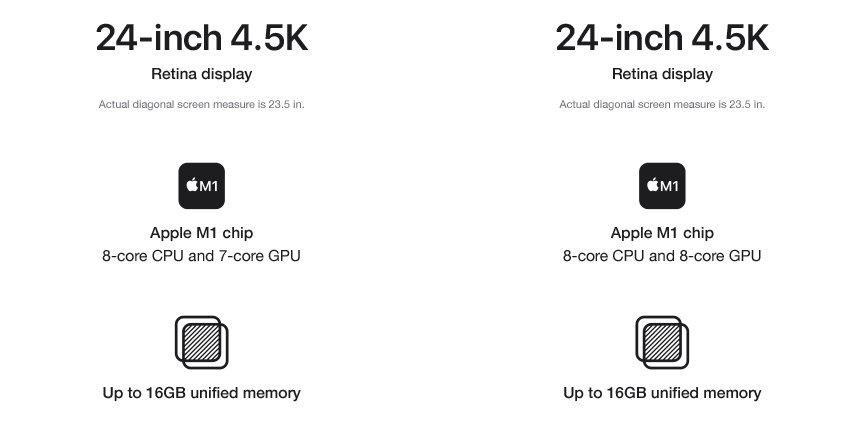Click left "Apple M1 chip" title
864x424 pixels.
coord(202,233)
